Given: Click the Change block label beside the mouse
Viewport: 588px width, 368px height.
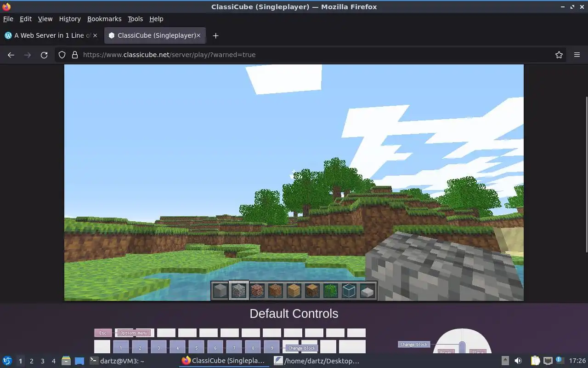Looking at the screenshot, I should (x=414, y=345).
